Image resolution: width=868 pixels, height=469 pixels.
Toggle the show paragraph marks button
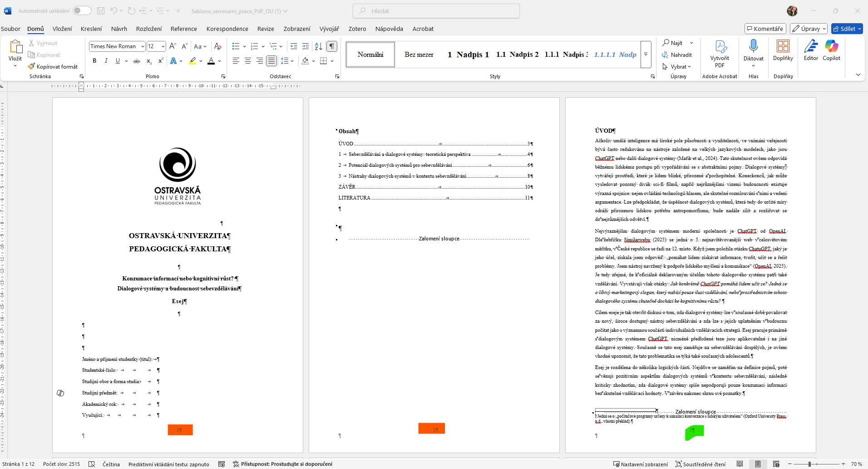332,46
